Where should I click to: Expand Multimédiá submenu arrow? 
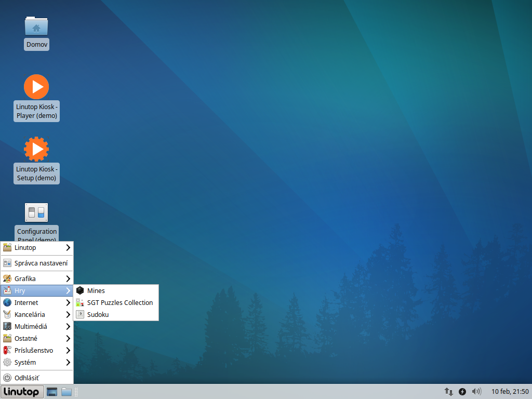tap(68, 326)
